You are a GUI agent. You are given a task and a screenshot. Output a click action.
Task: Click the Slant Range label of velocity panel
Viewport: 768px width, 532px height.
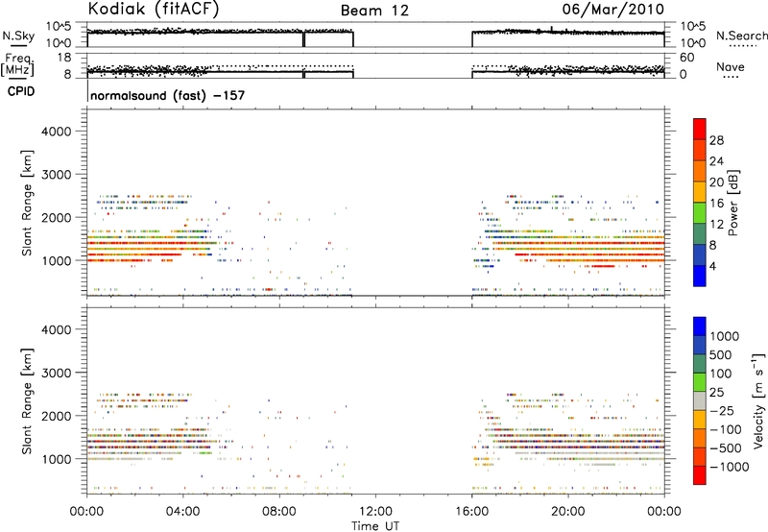pos(27,401)
